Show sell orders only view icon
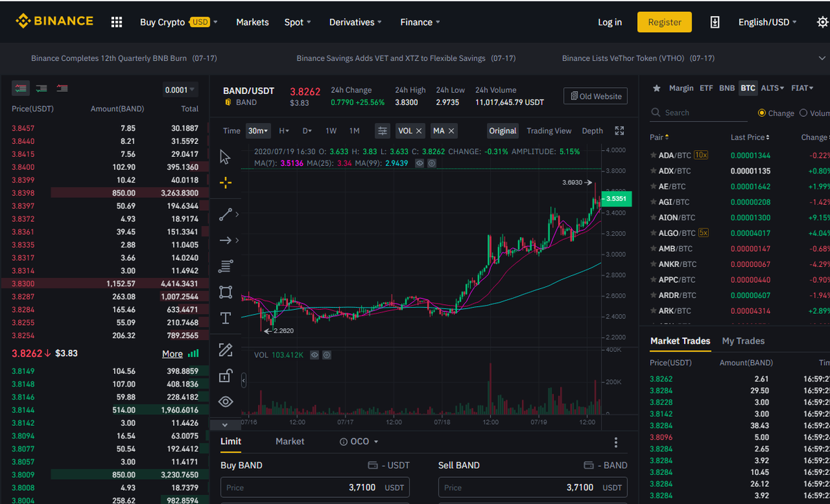The width and height of the screenshot is (830, 504). (63, 88)
